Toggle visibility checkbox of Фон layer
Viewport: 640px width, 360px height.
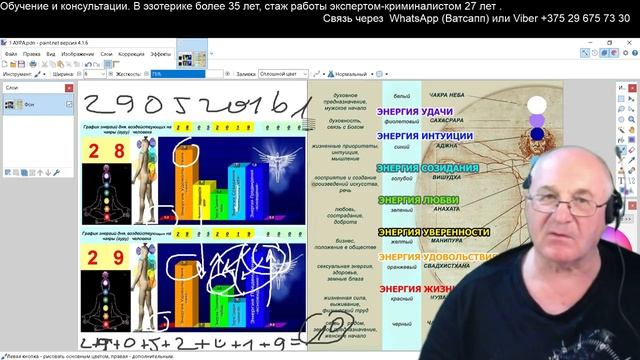pos(69,104)
